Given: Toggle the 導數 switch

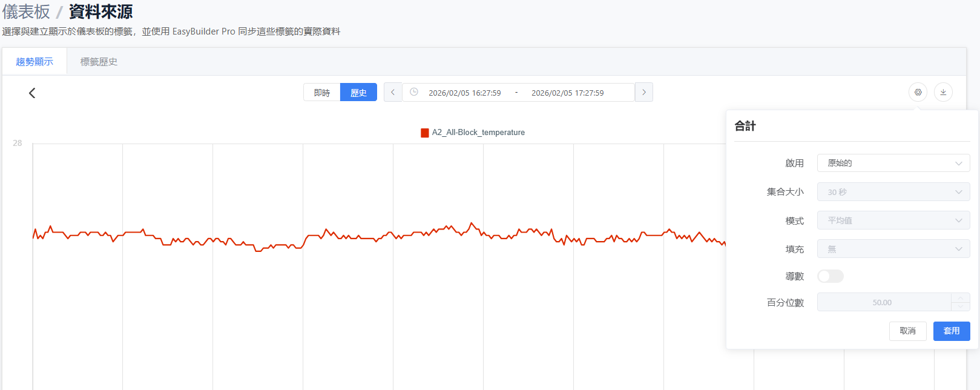Looking at the screenshot, I should (830, 276).
